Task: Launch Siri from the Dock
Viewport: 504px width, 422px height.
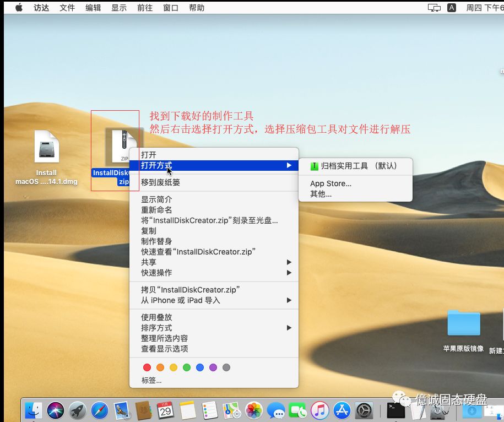Action: point(56,410)
